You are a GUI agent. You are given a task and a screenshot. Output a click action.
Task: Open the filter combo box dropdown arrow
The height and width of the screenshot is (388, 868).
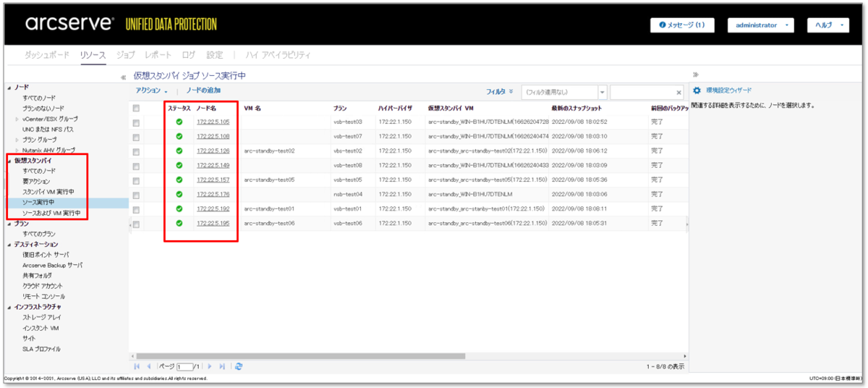tap(603, 92)
